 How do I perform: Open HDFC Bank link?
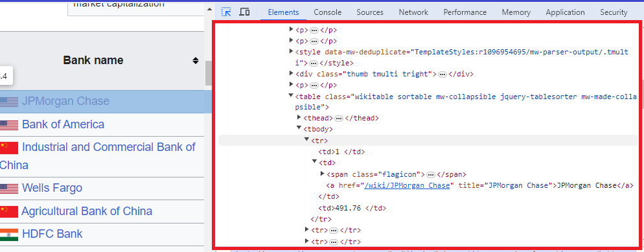coord(52,234)
